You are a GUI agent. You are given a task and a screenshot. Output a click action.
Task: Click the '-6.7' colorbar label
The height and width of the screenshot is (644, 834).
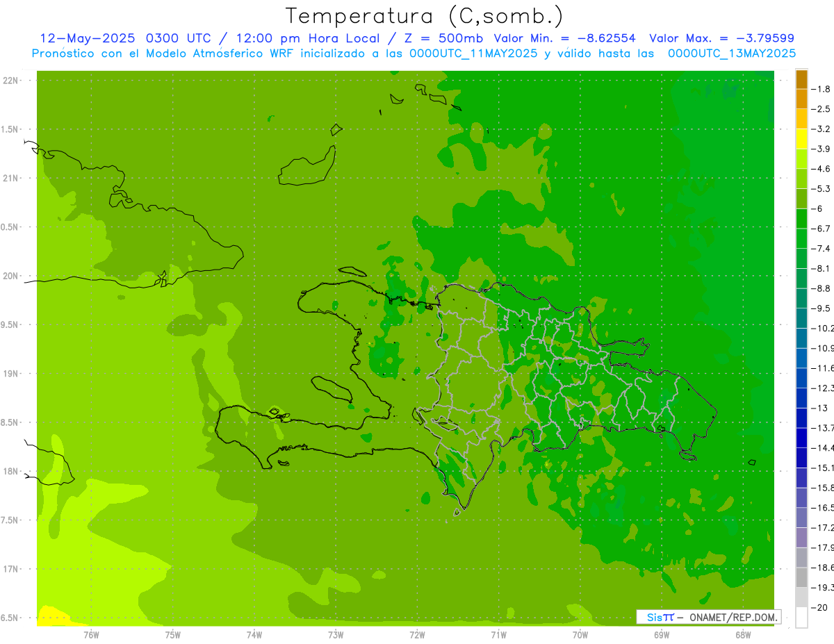coord(821,229)
